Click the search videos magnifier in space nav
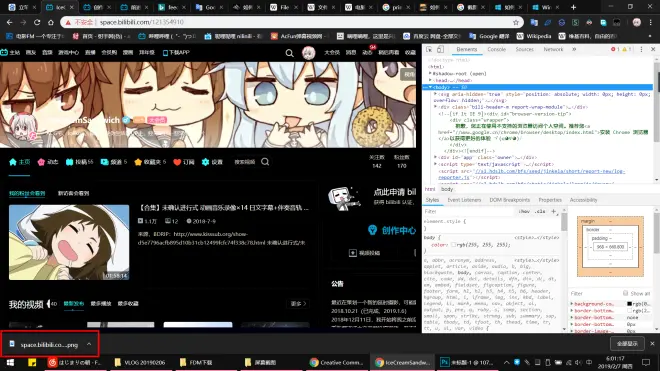The height and width of the screenshot is (371, 660). point(265,162)
